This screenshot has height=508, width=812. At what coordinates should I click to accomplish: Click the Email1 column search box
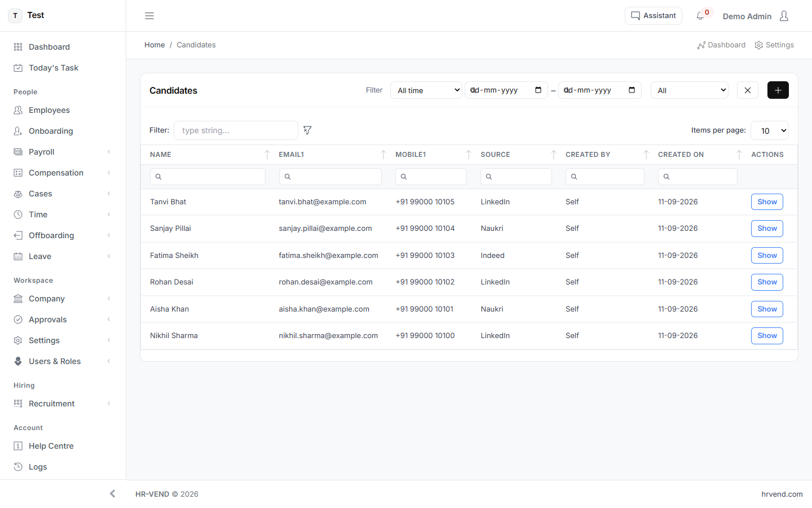click(x=330, y=177)
